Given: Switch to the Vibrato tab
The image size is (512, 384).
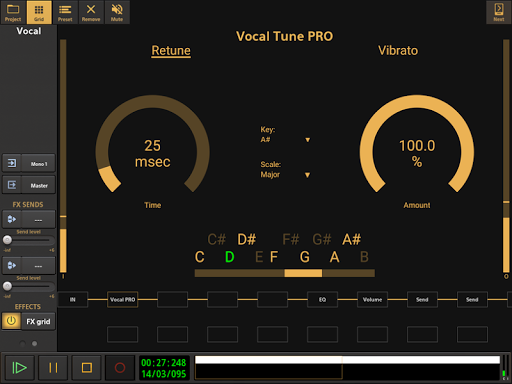Looking at the screenshot, I should click(398, 51).
